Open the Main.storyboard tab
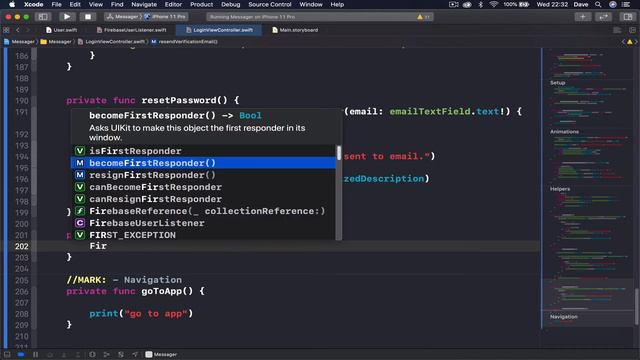This screenshot has width=640, height=360. [x=295, y=30]
